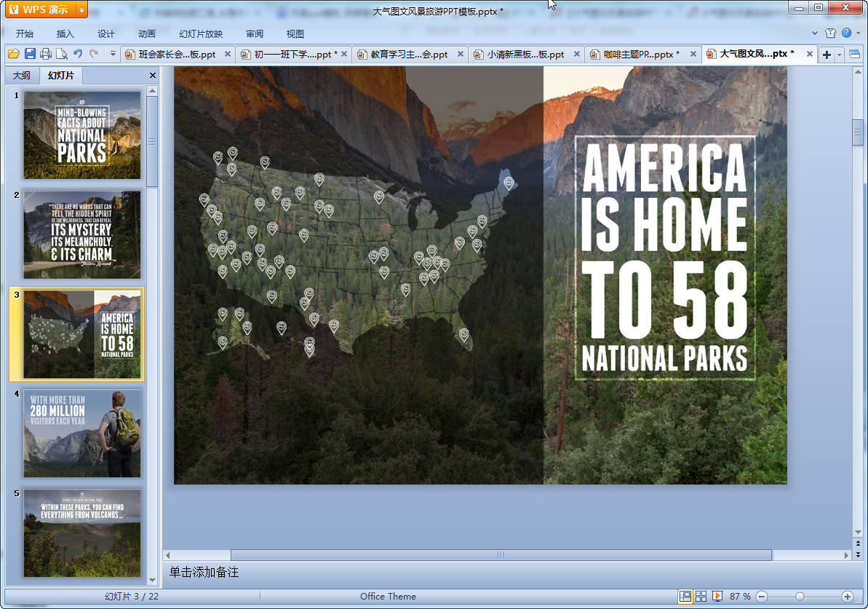This screenshot has height=609, width=868.
Task: Switch to Slide Sorter view
Action: (701, 597)
